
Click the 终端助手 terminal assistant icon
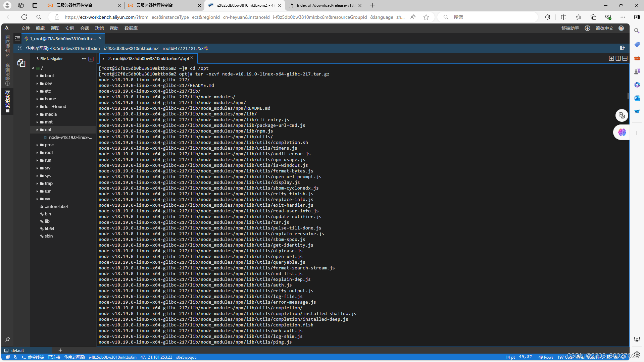[569, 28]
